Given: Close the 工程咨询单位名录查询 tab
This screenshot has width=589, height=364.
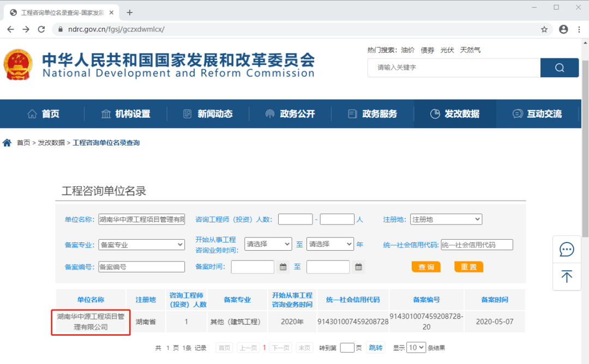Looking at the screenshot, I should click(x=112, y=13).
